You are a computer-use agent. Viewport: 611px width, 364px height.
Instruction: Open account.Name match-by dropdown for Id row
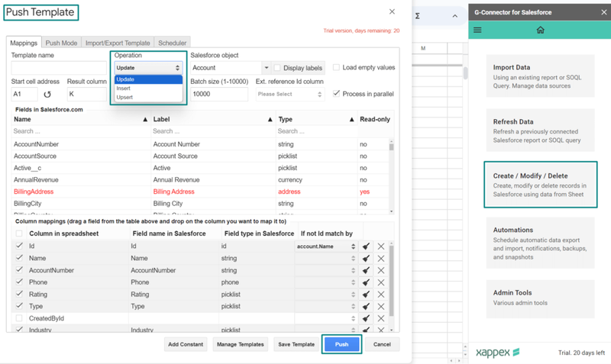326,246
